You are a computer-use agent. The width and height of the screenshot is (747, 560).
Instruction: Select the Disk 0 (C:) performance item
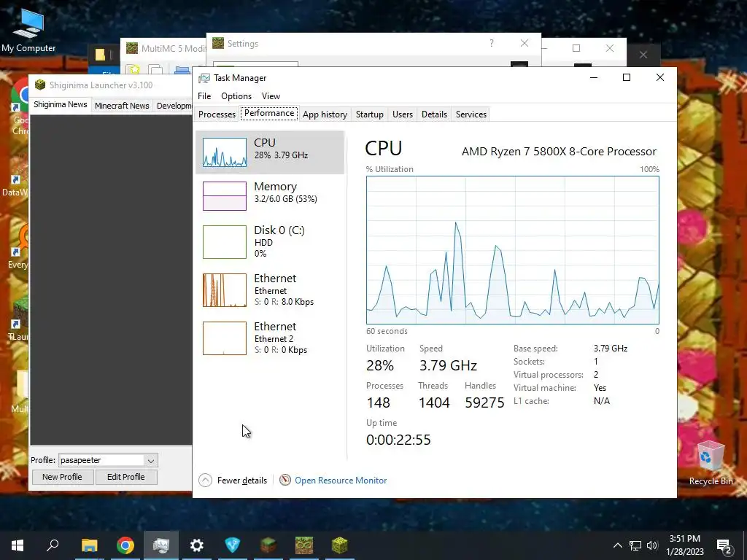point(270,242)
